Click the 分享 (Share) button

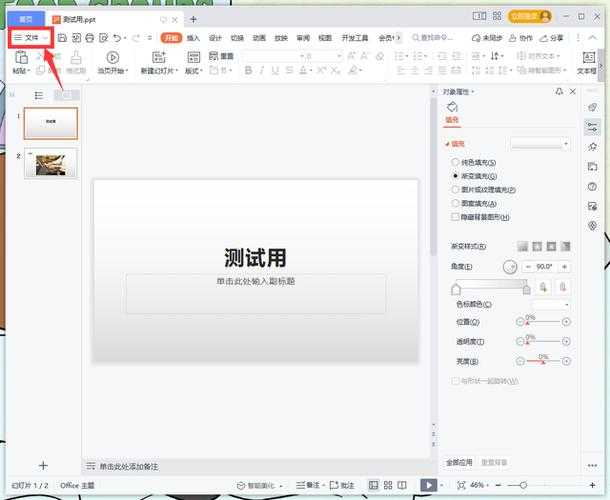click(x=552, y=38)
